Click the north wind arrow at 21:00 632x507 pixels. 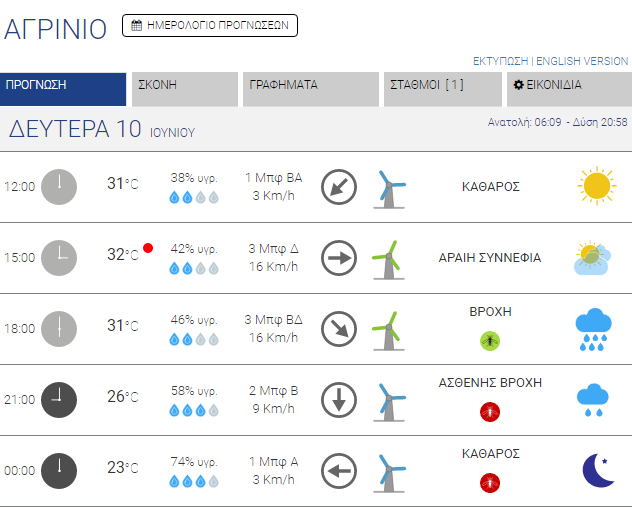point(339,400)
